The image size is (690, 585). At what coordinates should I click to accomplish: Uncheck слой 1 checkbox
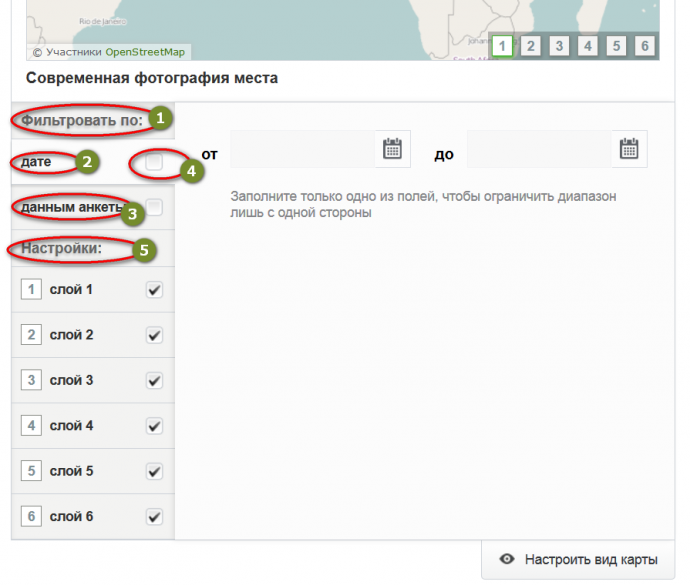[154, 290]
